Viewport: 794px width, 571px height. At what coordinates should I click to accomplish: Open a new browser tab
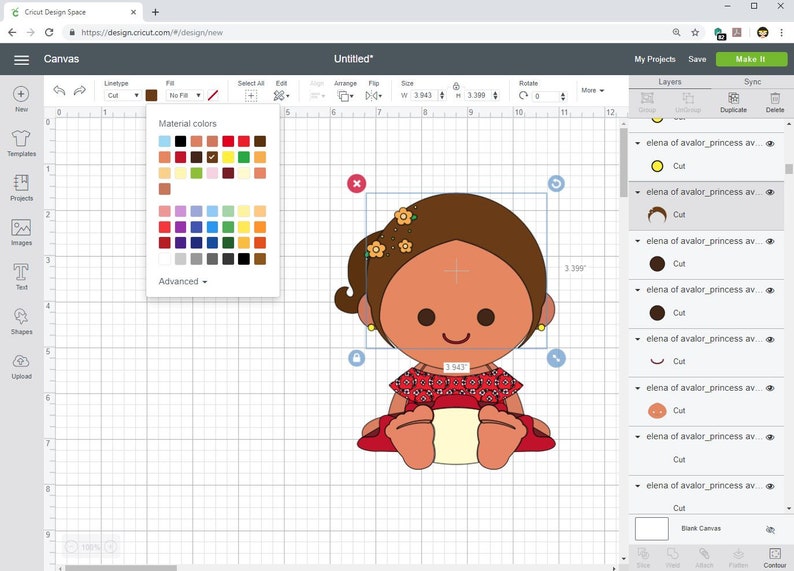coord(155,12)
